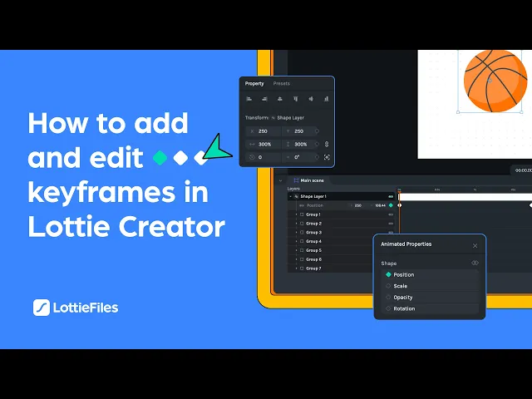
Task: Click the basketball on the canvas
Action: (495, 81)
